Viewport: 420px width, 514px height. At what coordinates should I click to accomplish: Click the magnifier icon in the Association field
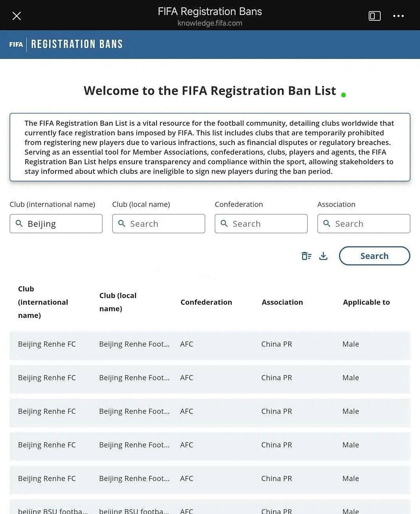pyautogui.click(x=327, y=223)
